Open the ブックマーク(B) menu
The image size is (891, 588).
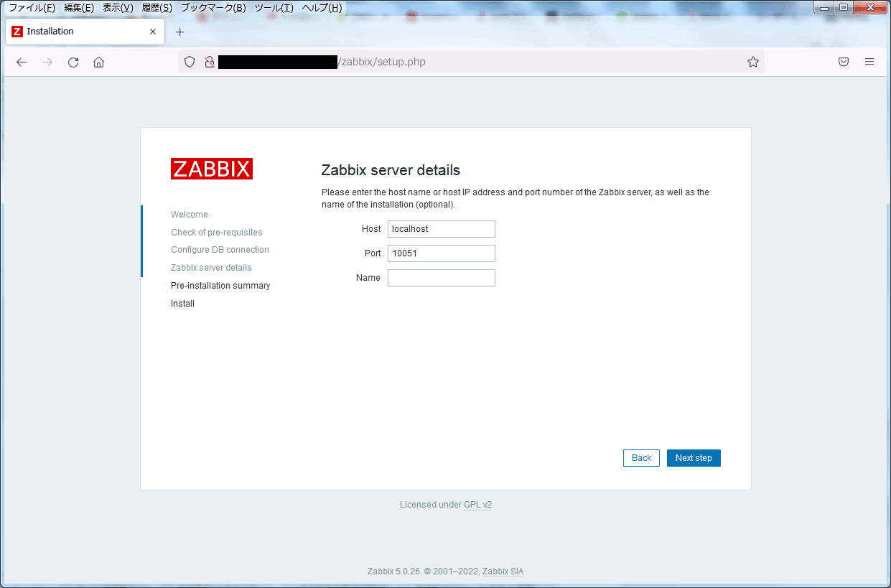point(213,8)
